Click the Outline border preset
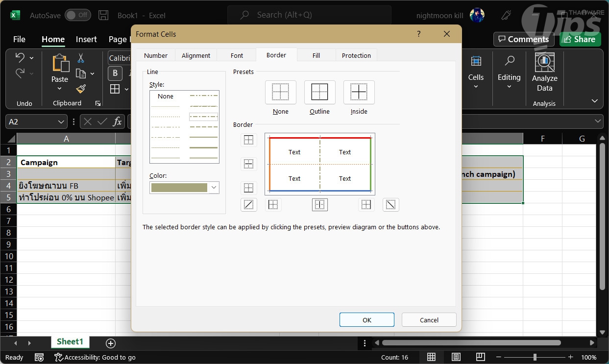The width and height of the screenshot is (609, 364). pos(319,92)
